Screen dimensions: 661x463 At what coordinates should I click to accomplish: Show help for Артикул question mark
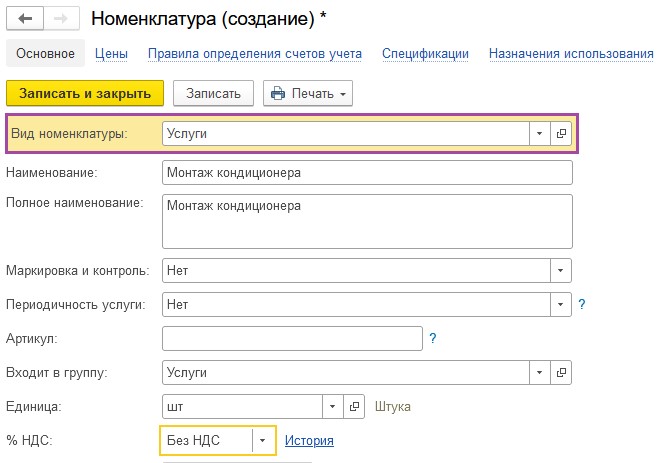point(433,338)
